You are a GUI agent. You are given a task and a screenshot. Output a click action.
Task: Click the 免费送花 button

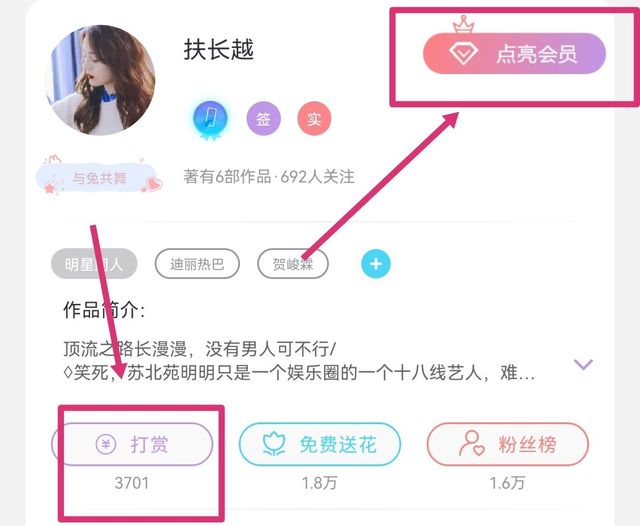click(x=320, y=444)
